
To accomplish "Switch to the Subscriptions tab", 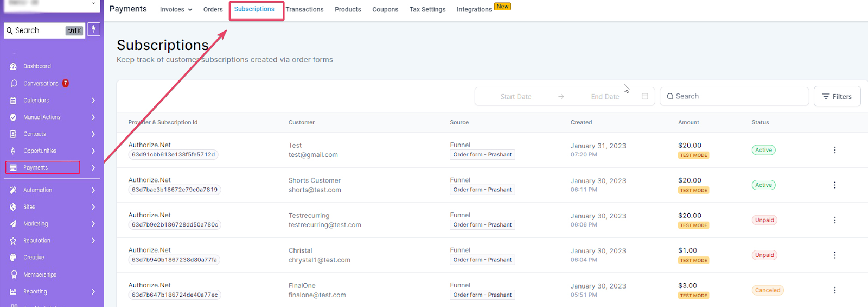I will [x=254, y=9].
